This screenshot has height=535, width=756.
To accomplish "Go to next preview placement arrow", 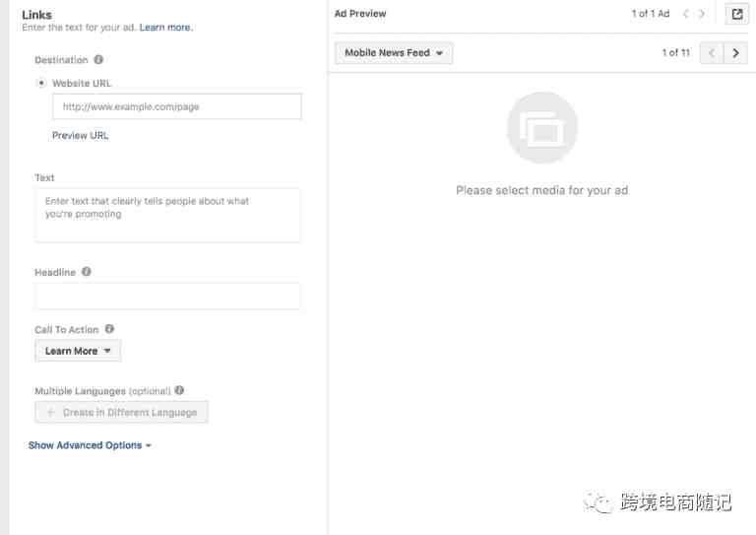I will 735,53.
